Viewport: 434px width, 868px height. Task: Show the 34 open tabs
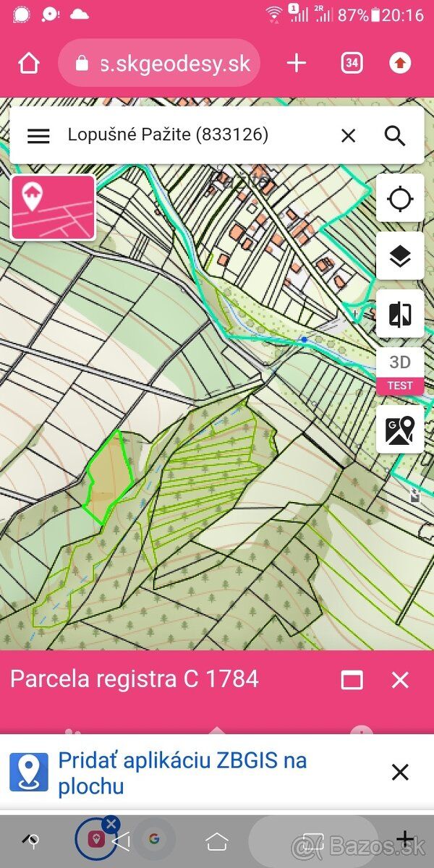[x=352, y=63]
